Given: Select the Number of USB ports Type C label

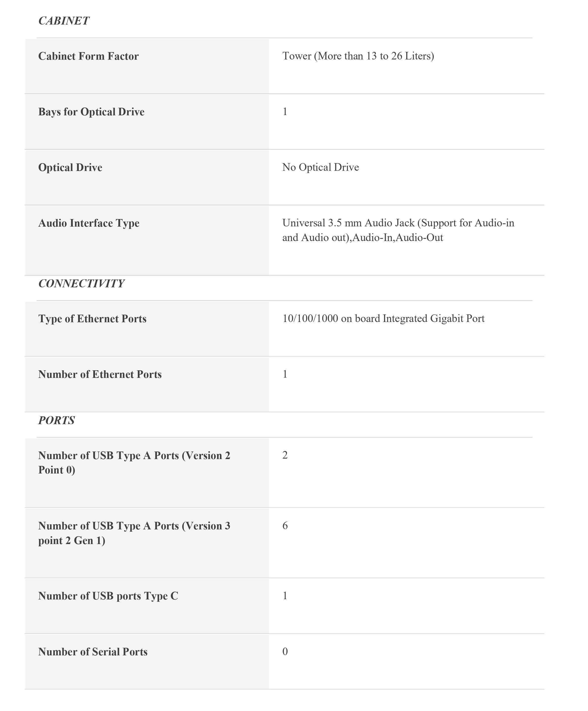Looking at the screenshot, I should click(108, 596).
